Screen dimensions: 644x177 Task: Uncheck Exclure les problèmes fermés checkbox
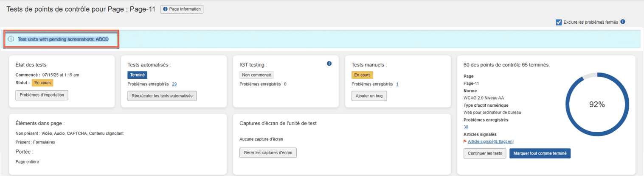pos(559,22)
